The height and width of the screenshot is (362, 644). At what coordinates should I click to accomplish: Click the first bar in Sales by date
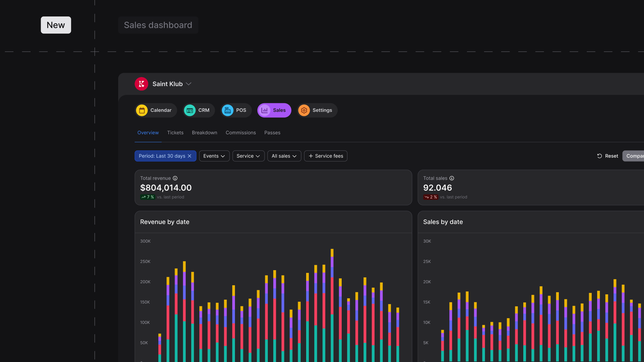[x=443, y=346]
